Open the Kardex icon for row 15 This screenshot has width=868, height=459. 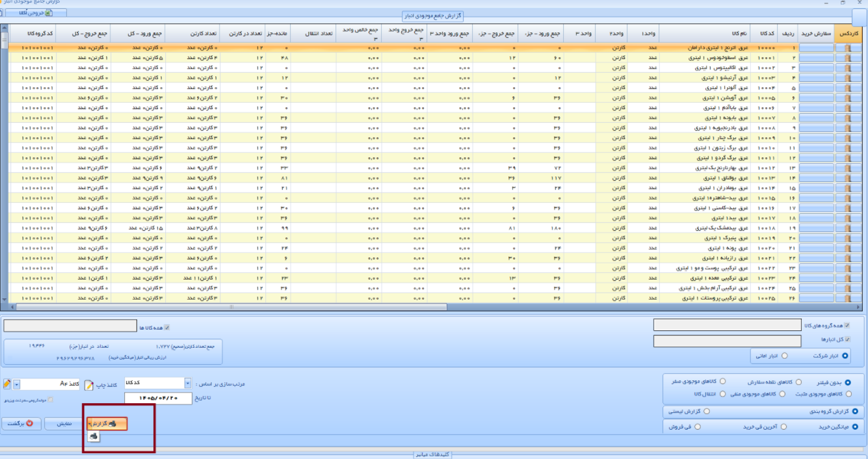(848, 188)
